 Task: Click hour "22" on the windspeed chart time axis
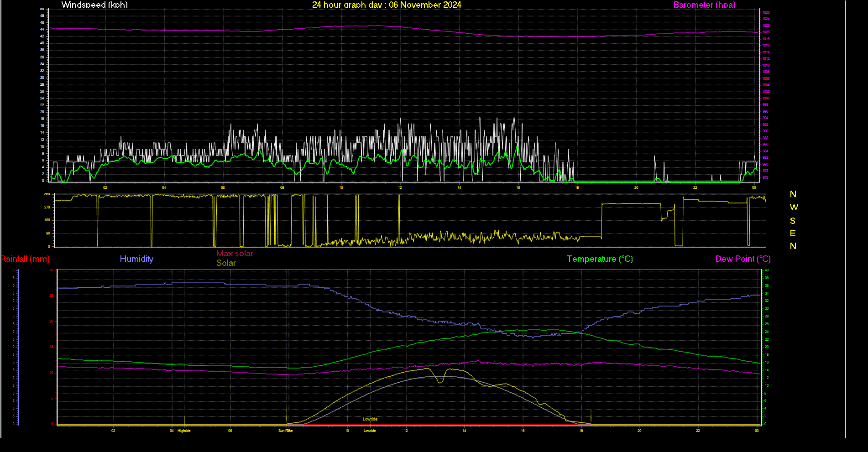tap(695, 187)
